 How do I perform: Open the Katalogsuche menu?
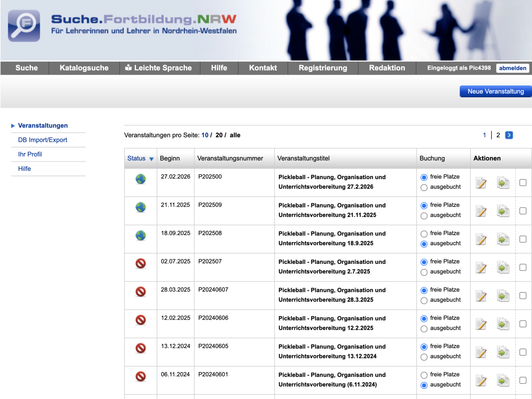84,68
